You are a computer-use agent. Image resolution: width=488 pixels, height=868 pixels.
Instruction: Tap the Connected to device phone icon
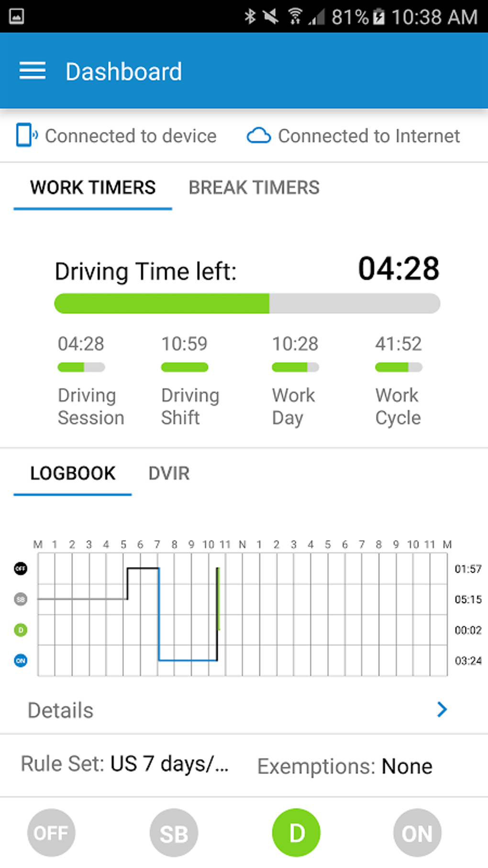[x=26, y=135]
